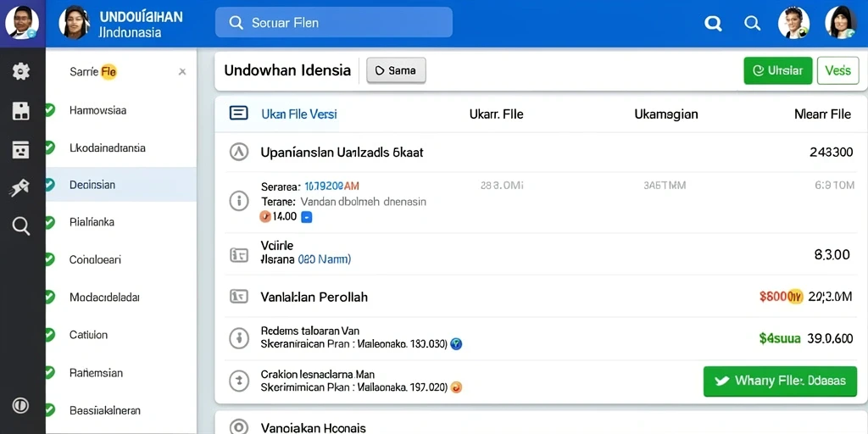Toggle the green check beside Conoloeari
Image resolution: width=868 pixels, height=434 pixels.
pos(49,259)
